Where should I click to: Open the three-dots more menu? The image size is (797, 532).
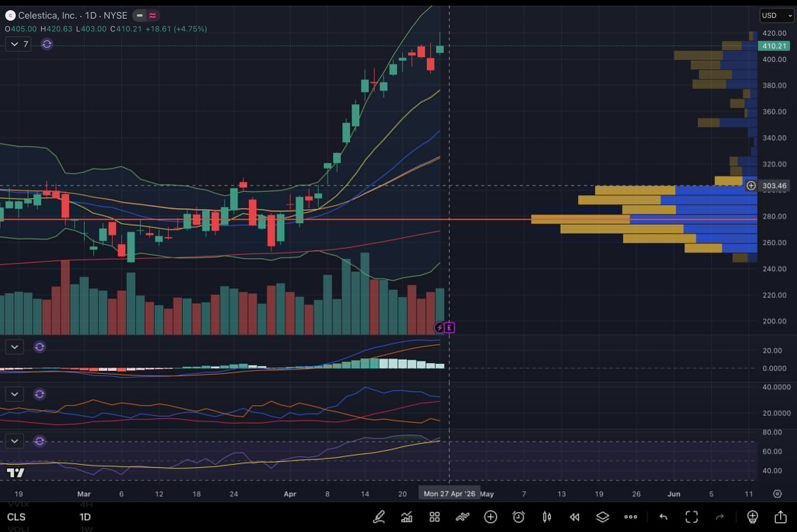(x=630, y=517)
